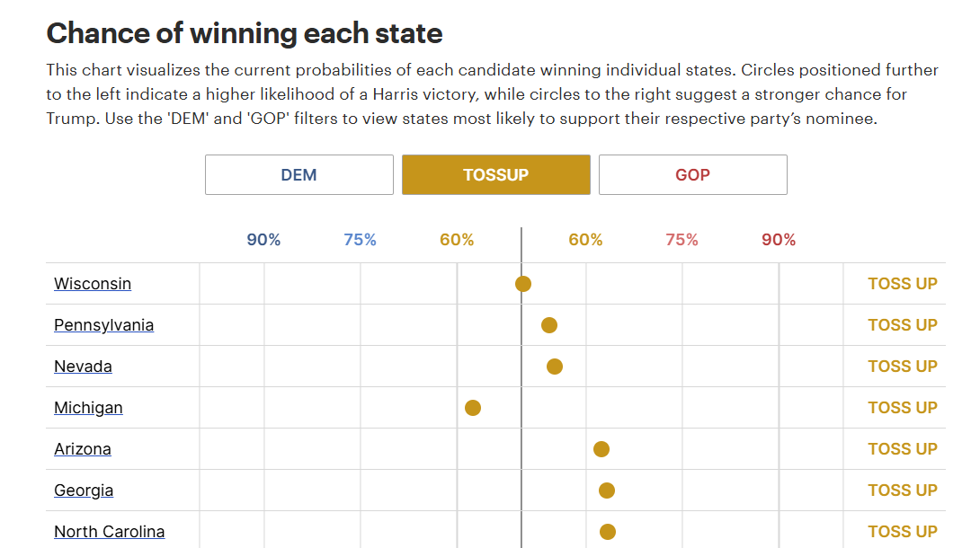Go to the Michigan state link
Screen dimensions: 980x548
pyautogui.click(x=88, y=408)
